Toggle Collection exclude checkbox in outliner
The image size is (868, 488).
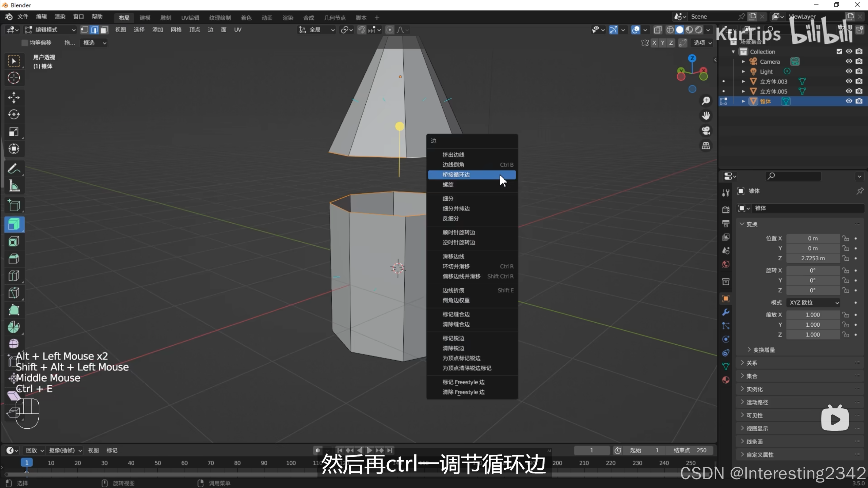[839, 52]
